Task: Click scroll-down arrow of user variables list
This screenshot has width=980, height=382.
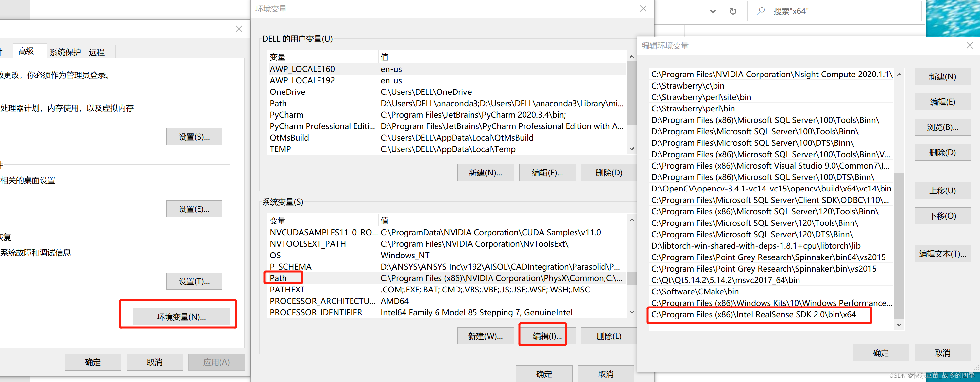Action: (631, 149)
